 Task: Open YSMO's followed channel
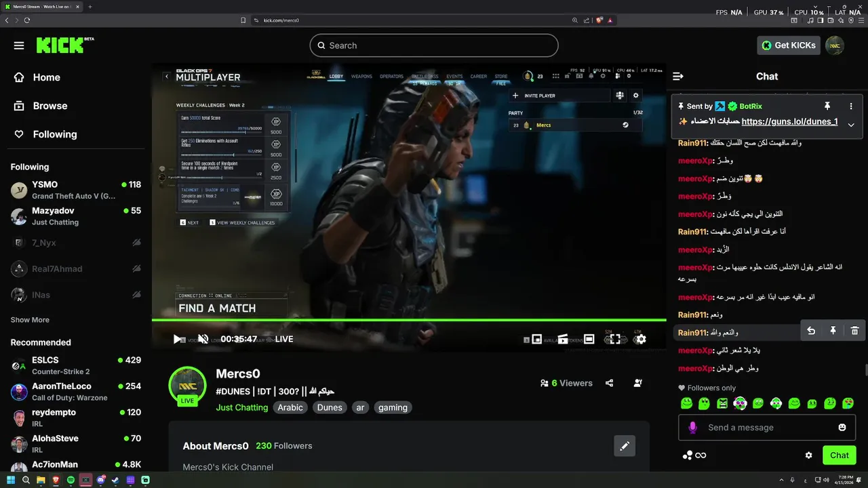(76, 190)
